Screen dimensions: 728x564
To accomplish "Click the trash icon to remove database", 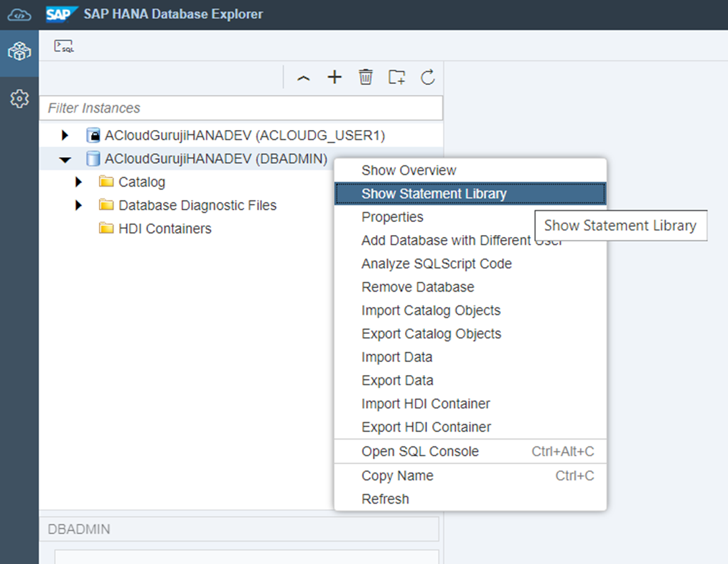I will [x=365, y=77].
